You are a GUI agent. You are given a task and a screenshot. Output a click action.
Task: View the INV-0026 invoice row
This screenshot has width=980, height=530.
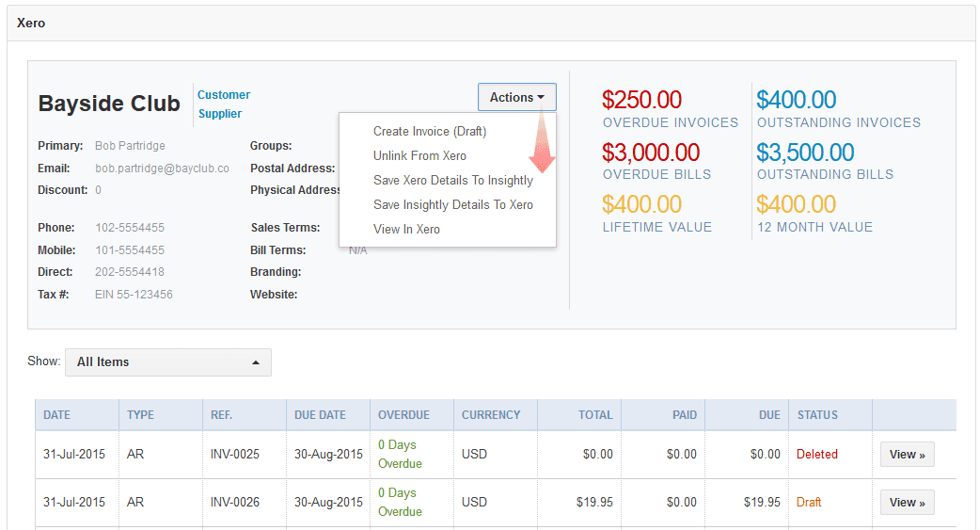(x=907, y=503)
